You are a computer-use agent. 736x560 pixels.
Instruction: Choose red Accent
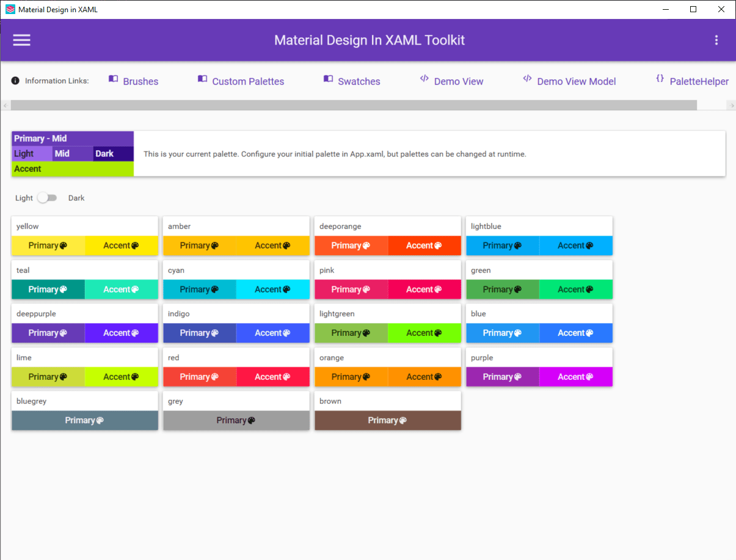pyautogui.click(x=273, y=377)
